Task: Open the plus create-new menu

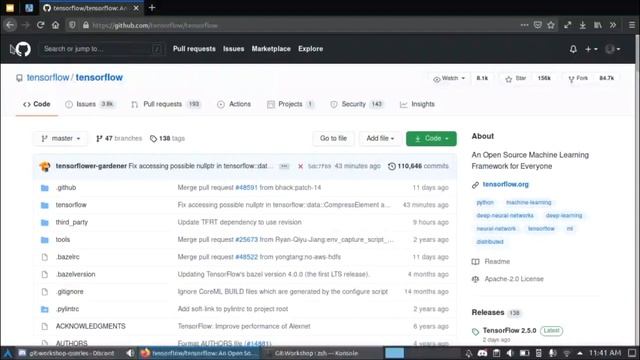Action: tap(591, 49)
